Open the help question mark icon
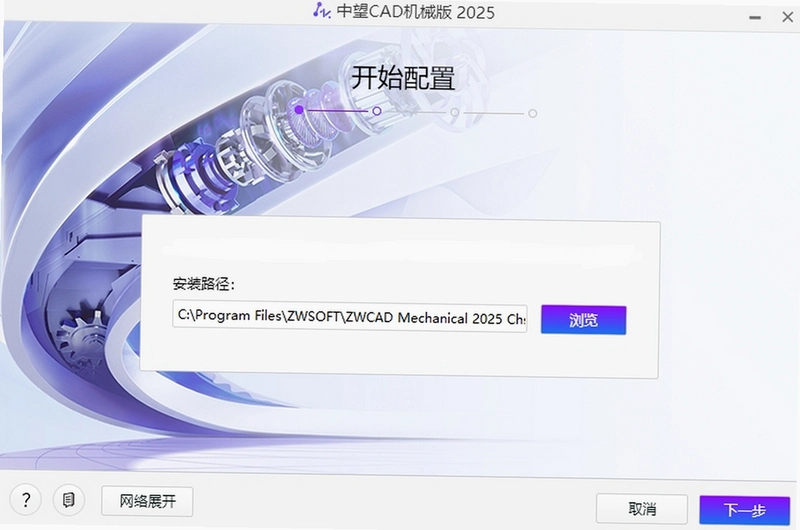800x530 pixels. pyautogui.click(x=26, y=499)
